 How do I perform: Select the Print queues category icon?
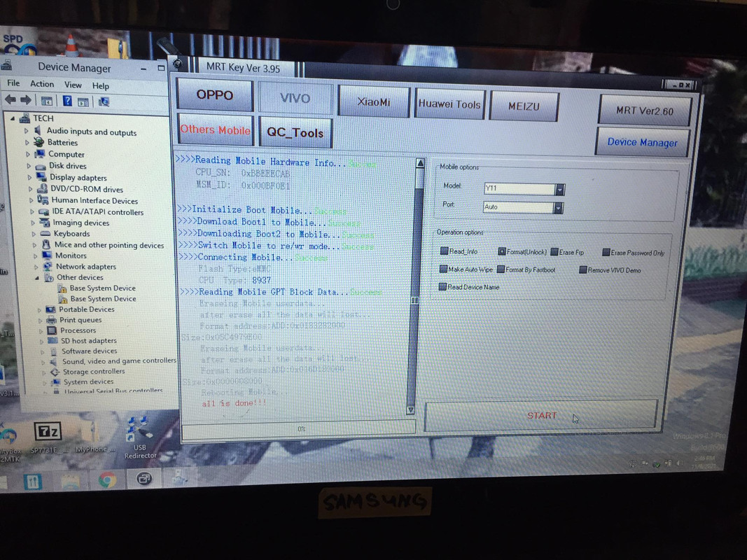coord(51,319)
